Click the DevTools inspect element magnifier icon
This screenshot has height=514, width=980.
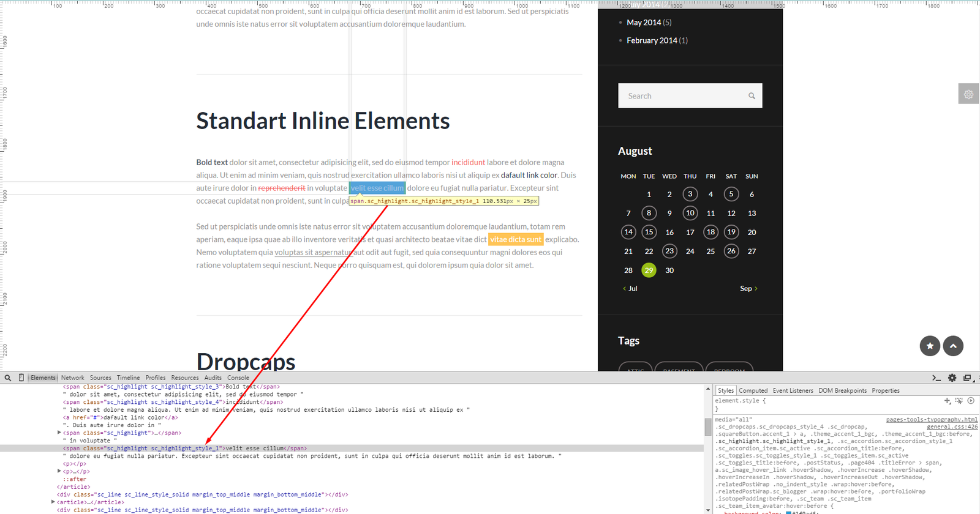coord(8,378)
